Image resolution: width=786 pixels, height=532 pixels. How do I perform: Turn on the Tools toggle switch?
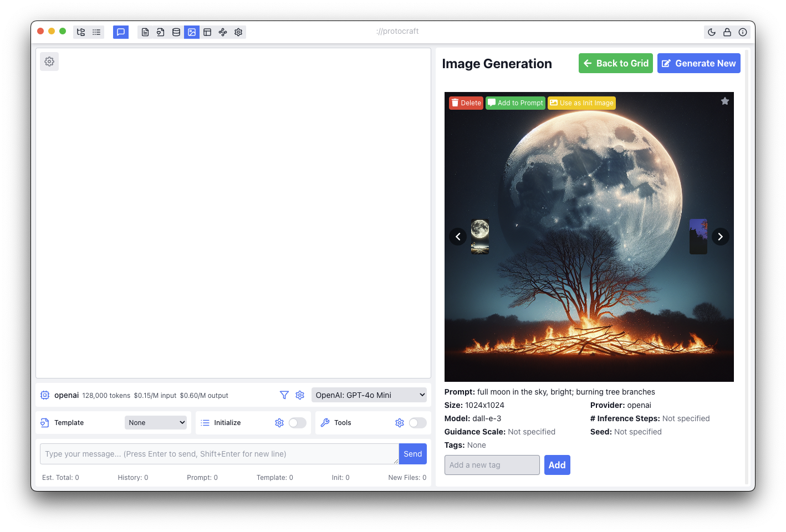point(417,423)
